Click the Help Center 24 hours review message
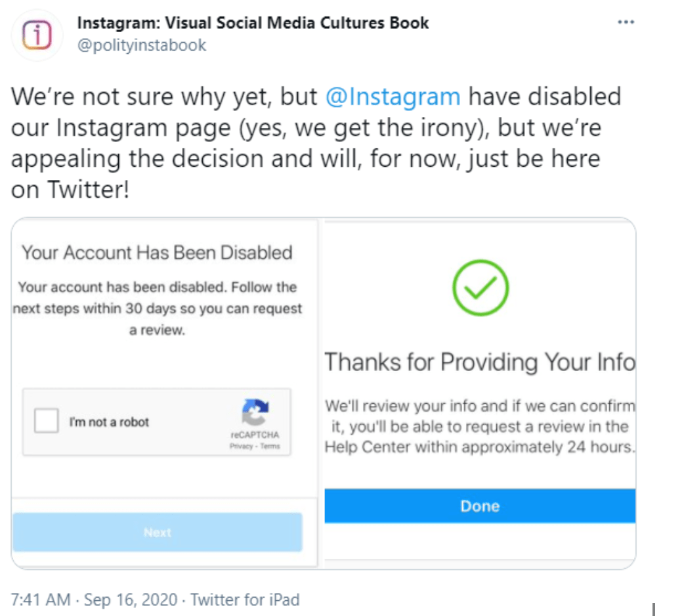 (x=480, y=427)
